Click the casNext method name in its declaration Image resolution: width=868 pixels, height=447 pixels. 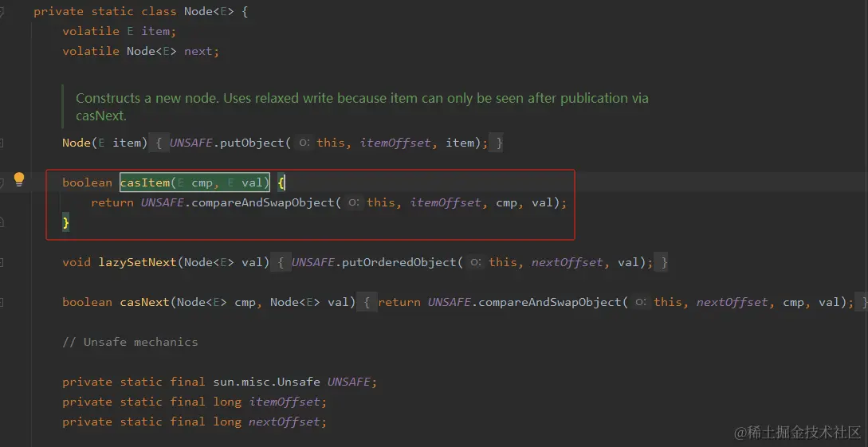pyautogui.click(x=144, y=302)
